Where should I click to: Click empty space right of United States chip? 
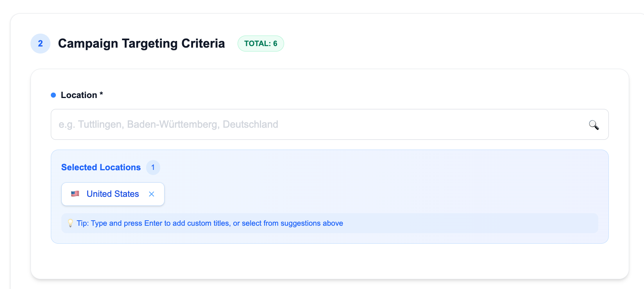(x=352, y=194)
